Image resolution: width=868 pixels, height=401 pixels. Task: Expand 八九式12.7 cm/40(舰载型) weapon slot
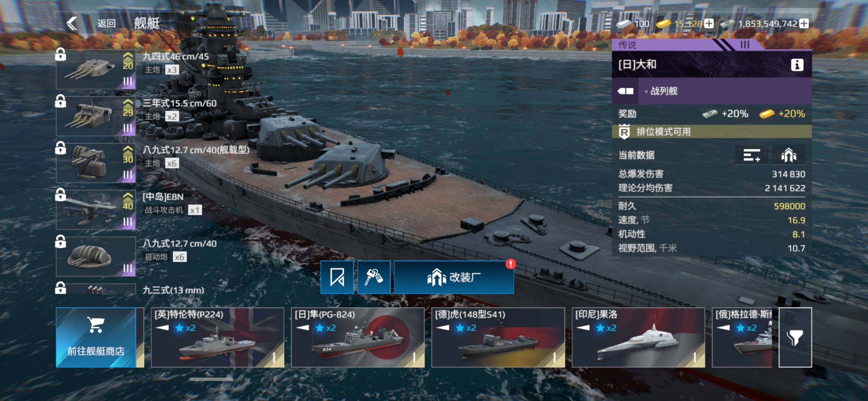pos(96,163)
